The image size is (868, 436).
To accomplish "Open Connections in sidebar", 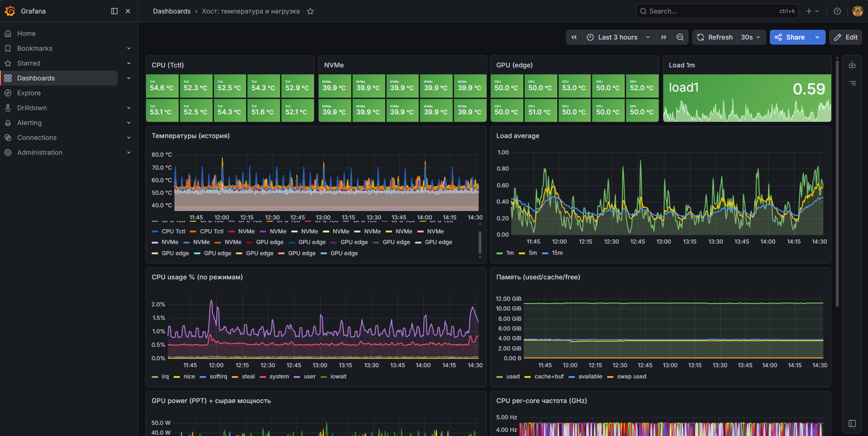I will coord(37,138).
